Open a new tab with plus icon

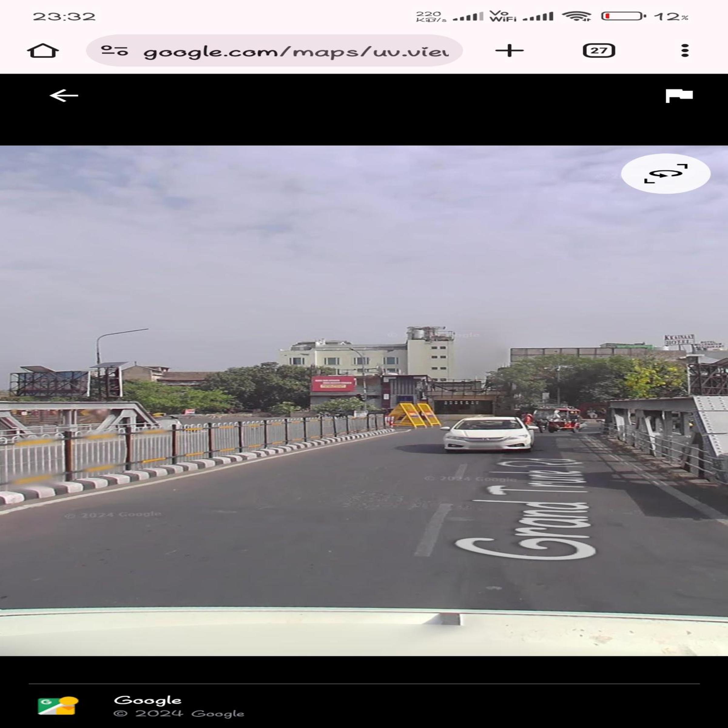tap(509, 50)
